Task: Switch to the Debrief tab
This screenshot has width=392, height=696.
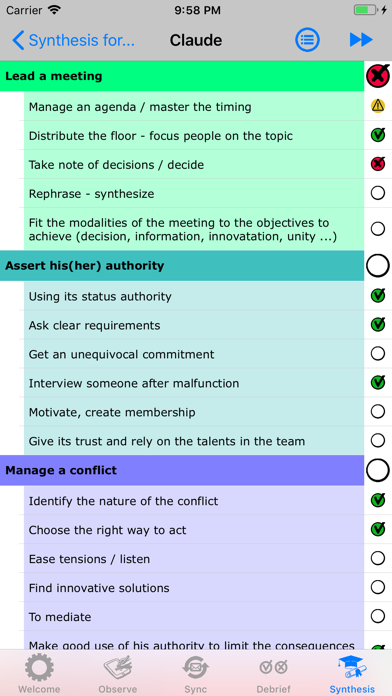Action: tap(274, 674)
